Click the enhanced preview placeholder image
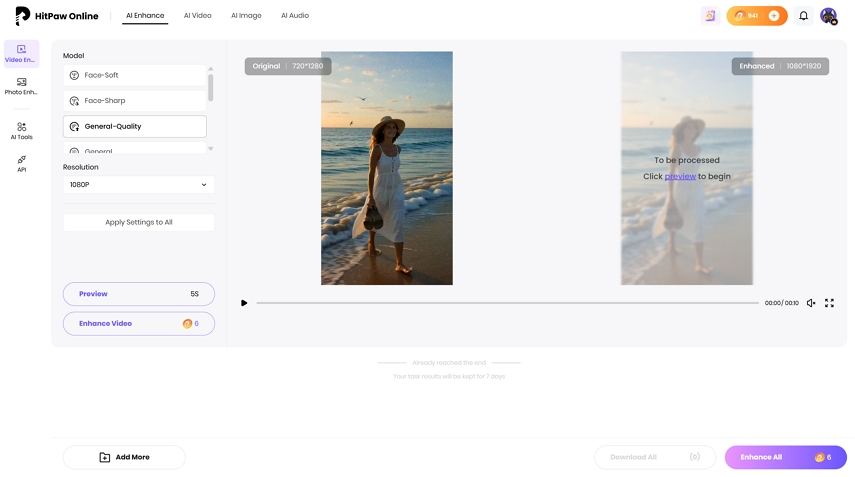Image resolution: width=855 pixels, height=477 pixels. tap(687, 168)
